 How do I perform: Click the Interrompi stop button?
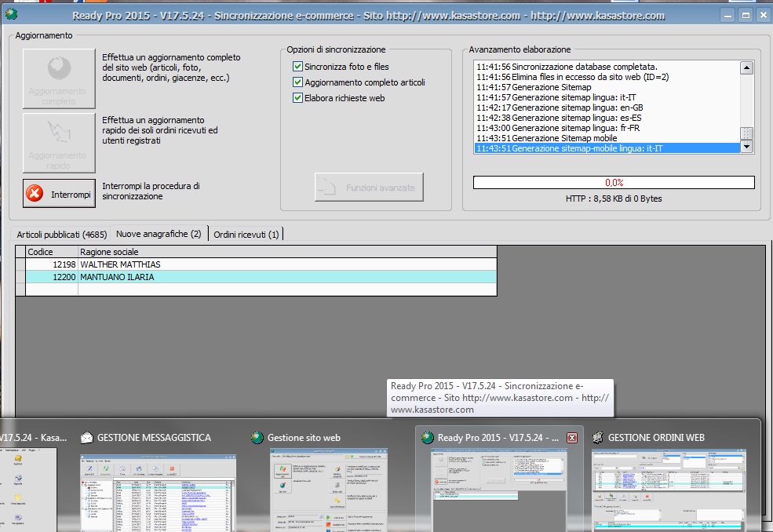coord(59,193)
